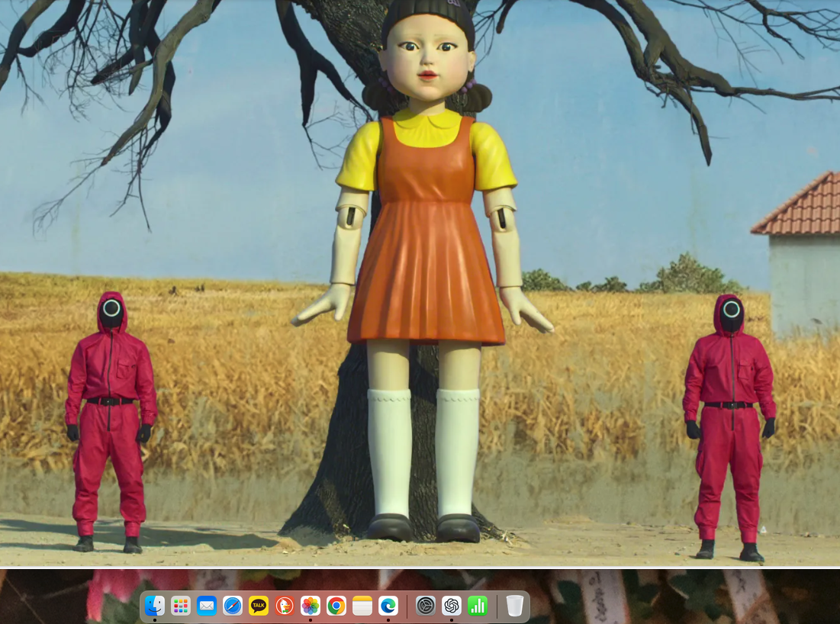Click the Dock separator before Trash
Image resolution: width=840 pixels, height=624 pixels.
point(497,606)
